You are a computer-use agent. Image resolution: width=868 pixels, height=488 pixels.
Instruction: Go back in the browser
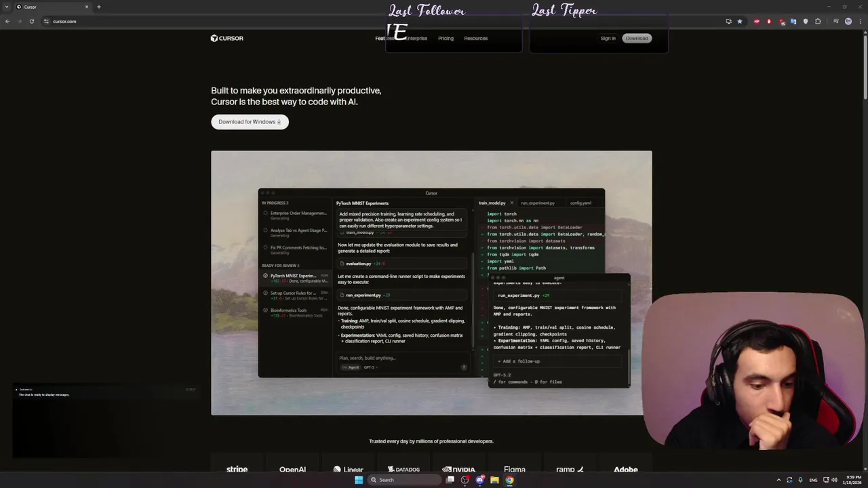point(7,21)
